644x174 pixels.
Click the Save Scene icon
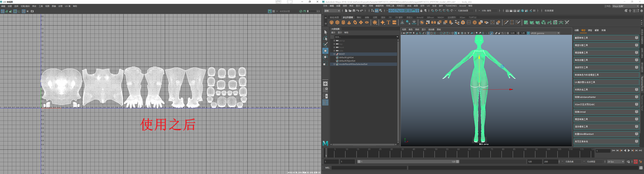pyautogui.click(x=354, y=11)
